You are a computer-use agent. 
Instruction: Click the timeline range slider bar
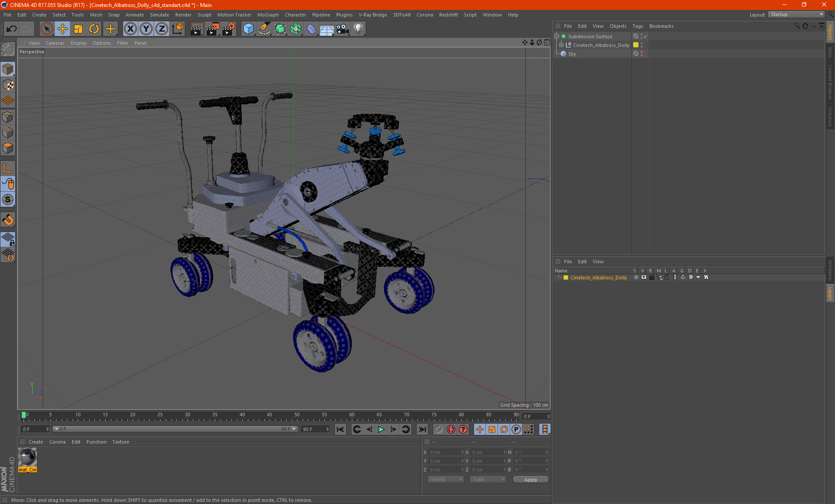[x=175, y=429]
